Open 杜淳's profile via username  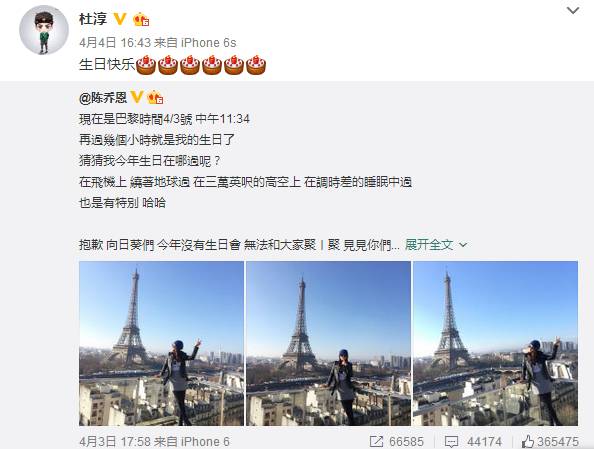(93, 19)
